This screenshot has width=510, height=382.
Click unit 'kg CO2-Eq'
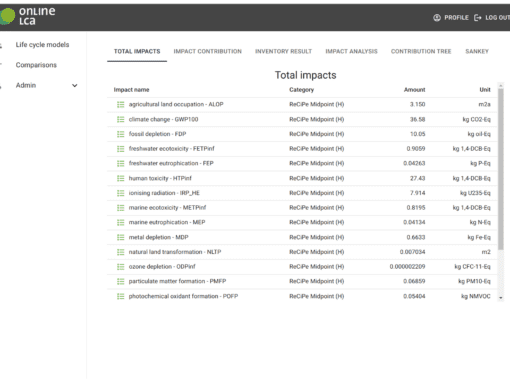tap(476, 119)
